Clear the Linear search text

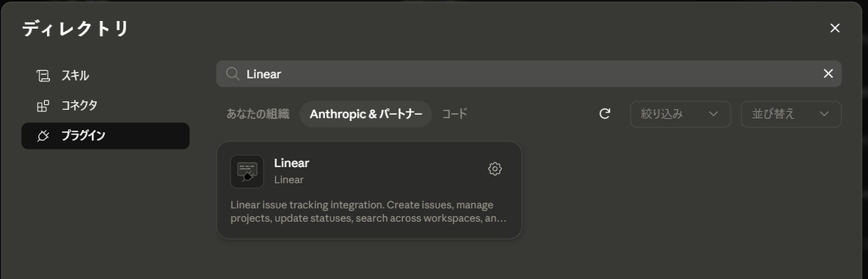(x=828, y=74)
